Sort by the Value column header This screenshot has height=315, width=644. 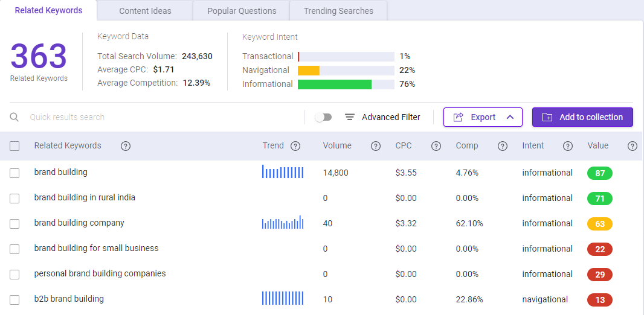tap(598, 145)
